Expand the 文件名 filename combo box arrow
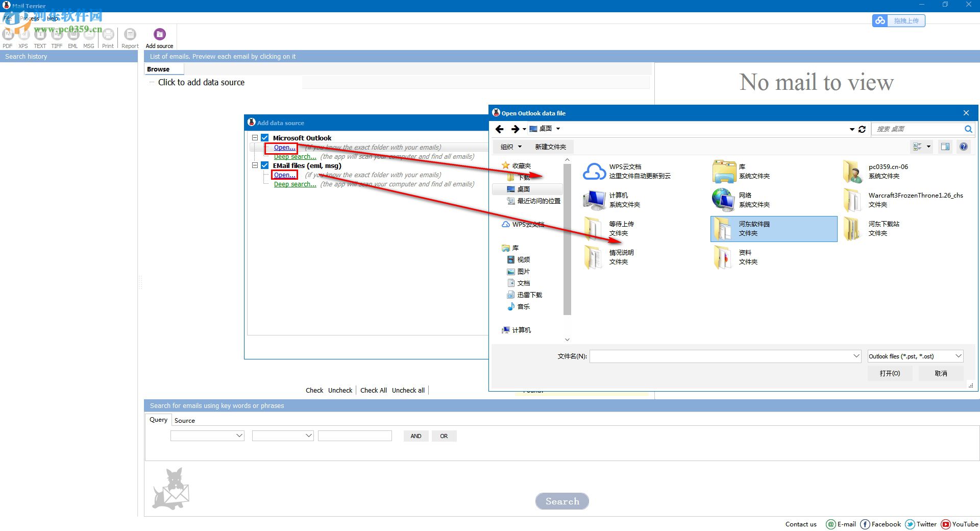 [856, 356]
